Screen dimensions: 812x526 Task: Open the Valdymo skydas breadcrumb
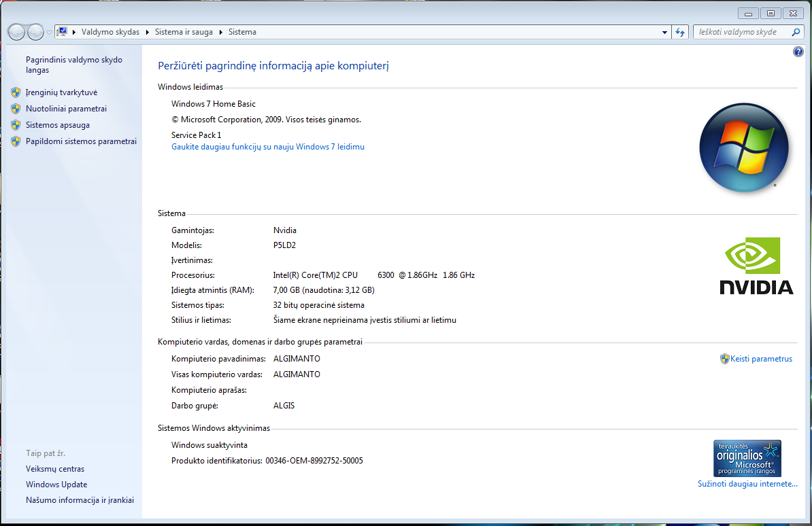click(110, 32)
